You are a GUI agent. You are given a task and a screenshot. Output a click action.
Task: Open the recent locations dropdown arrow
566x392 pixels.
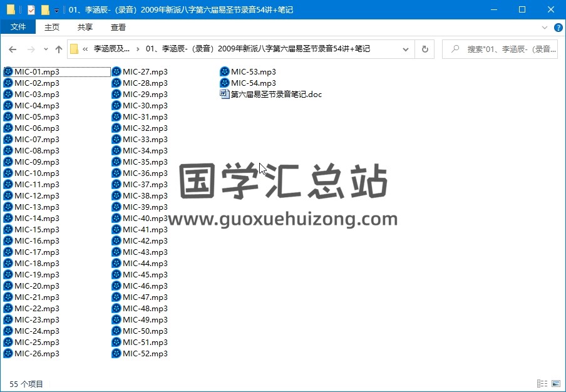[46, 49]
